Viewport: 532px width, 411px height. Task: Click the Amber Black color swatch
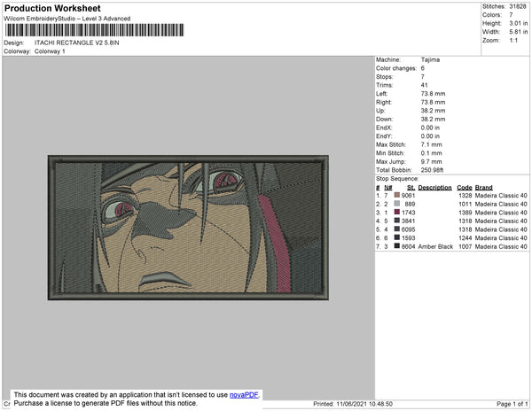point(397,246)
